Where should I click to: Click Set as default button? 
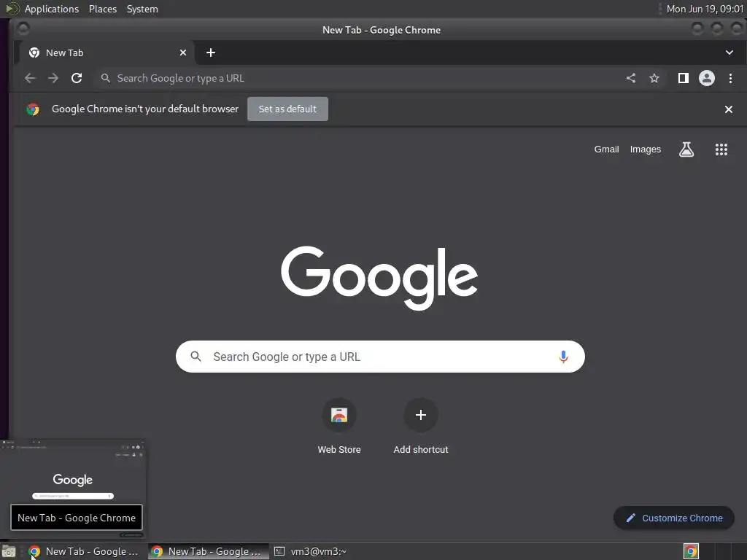tap(287, 109)
